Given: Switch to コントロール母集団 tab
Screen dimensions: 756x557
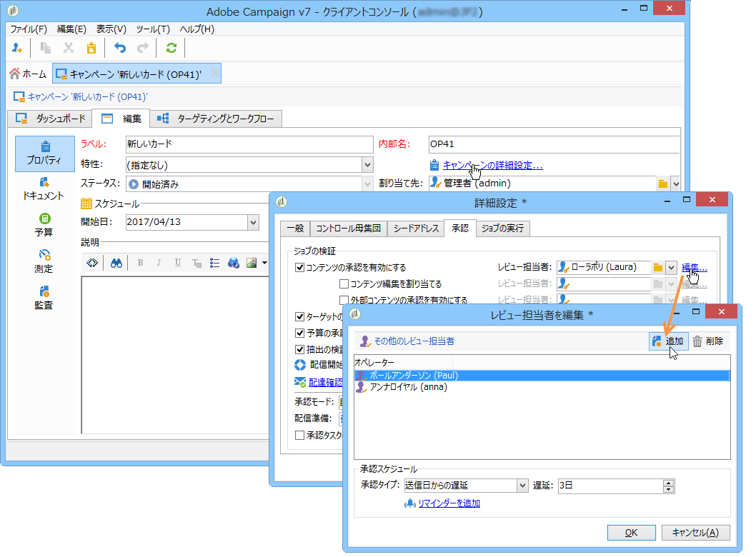Looking at the screenshot, I should click(348, 229).
